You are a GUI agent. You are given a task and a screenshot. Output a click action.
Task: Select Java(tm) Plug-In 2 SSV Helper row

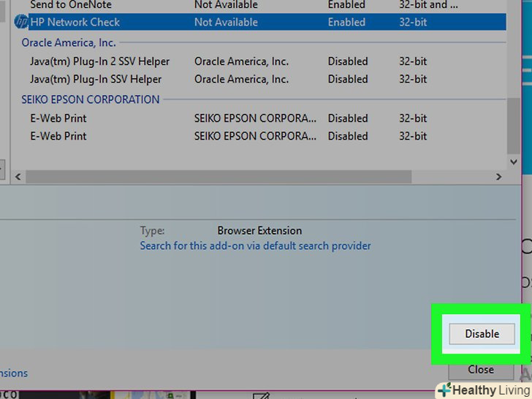tap(267, 61)
